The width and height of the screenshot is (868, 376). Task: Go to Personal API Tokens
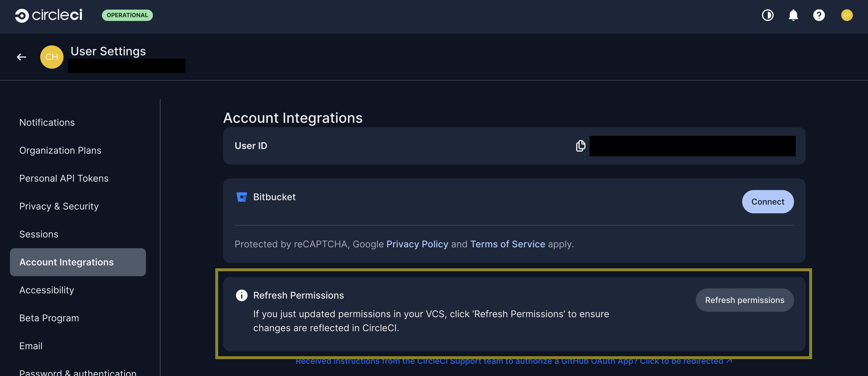tap(64, 178)
